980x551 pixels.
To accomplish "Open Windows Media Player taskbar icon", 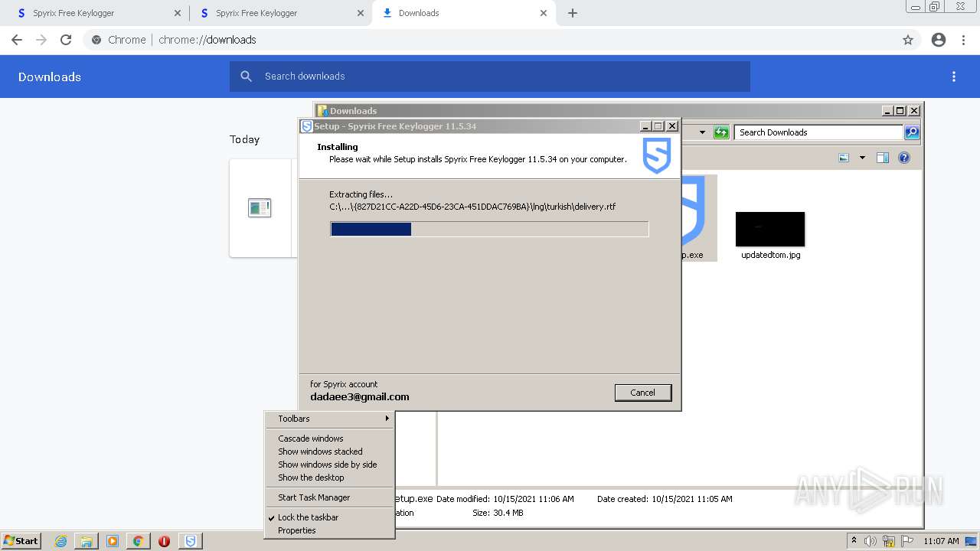I will point(113,541).
